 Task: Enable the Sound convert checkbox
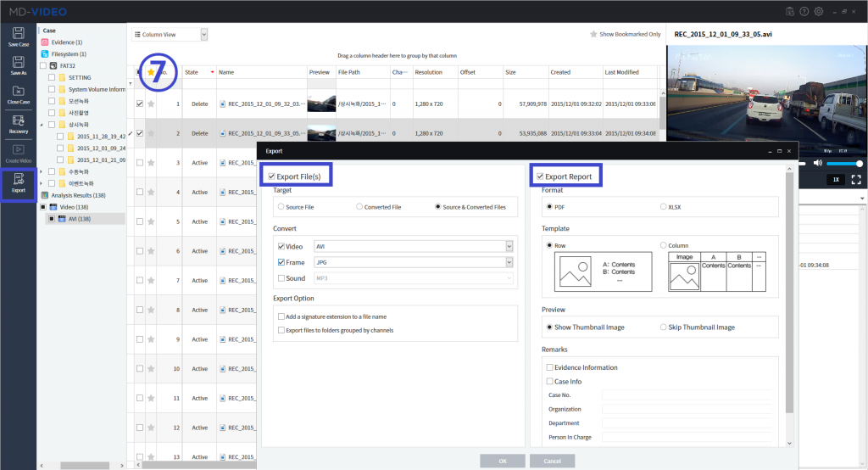coord(281,278)
